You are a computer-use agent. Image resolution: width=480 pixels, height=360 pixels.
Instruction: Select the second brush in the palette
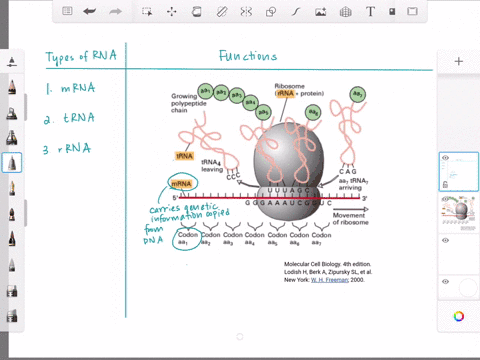click(12, 113)
